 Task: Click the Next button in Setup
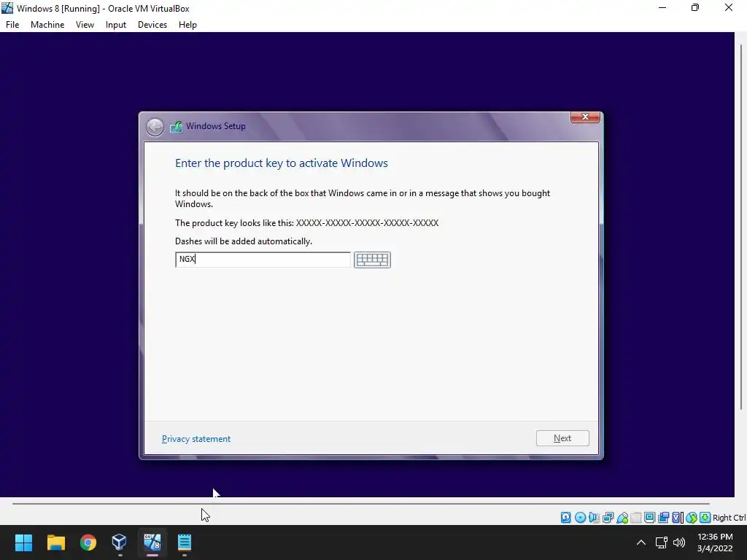562,438
